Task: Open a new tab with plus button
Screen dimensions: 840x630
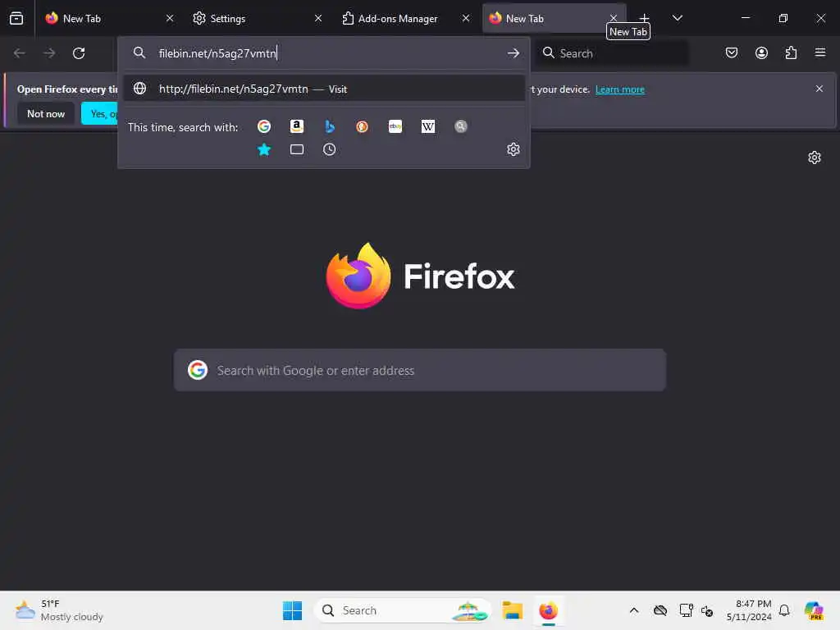Action: click(644, 18)
